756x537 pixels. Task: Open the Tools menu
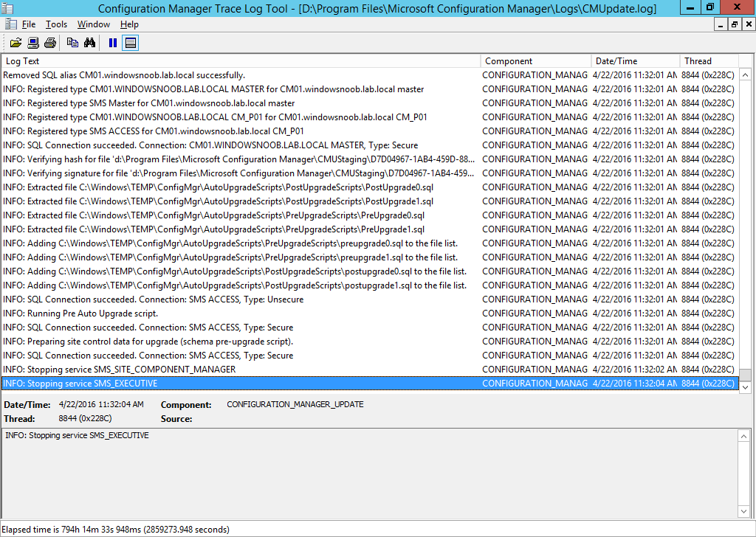[x=56, y=24]
